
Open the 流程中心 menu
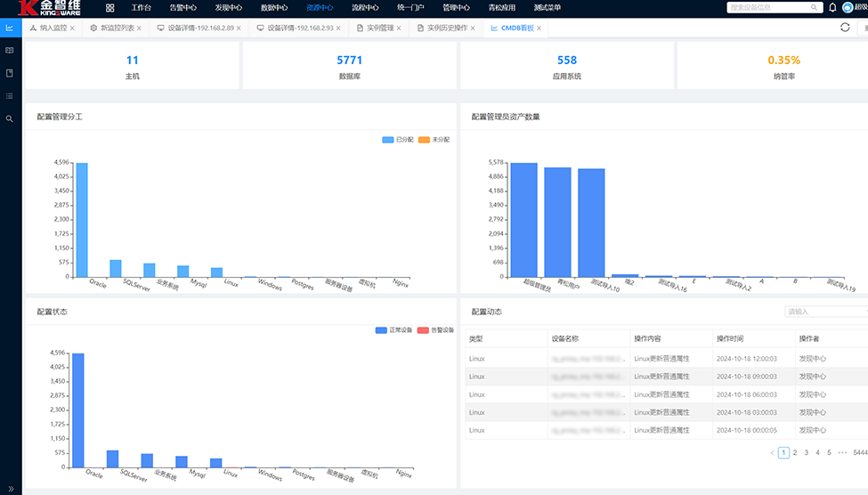point(365,8)
